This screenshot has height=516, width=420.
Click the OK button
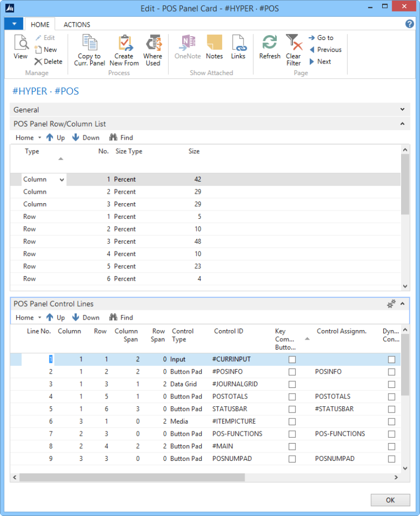pyautogui.click(x=390, y=500)
